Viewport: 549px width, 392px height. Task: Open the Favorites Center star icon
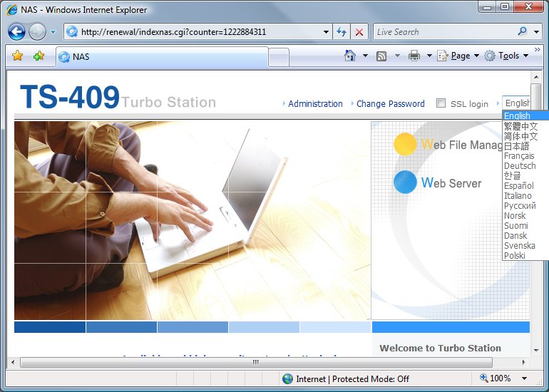pyautogui.click(x=18, y=56)
